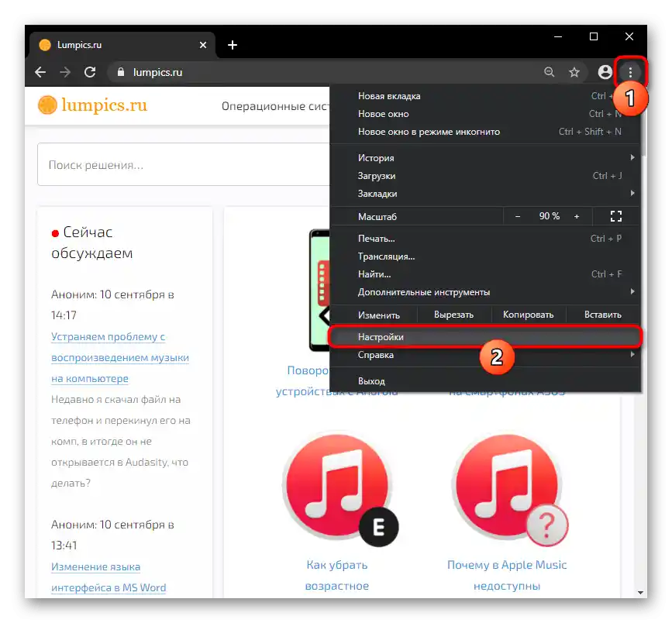
Task: Open site info via the lock icon
Action: (121, 72)
